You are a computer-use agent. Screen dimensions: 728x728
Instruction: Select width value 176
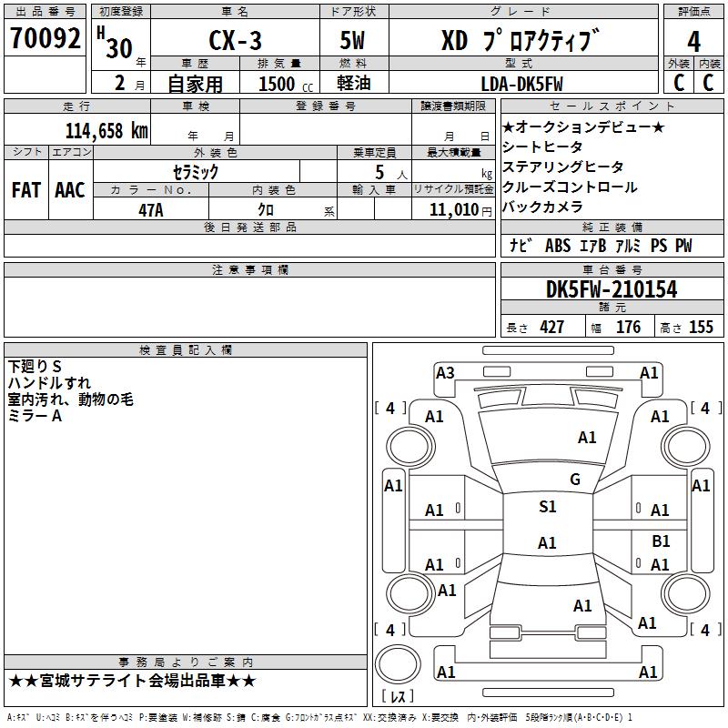click(629, 327)
